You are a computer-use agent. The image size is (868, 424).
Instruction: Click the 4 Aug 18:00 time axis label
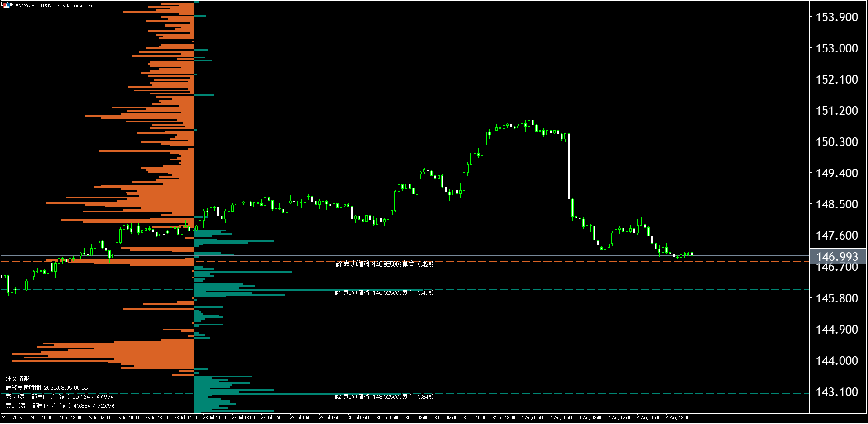click(x=677, y=418)
